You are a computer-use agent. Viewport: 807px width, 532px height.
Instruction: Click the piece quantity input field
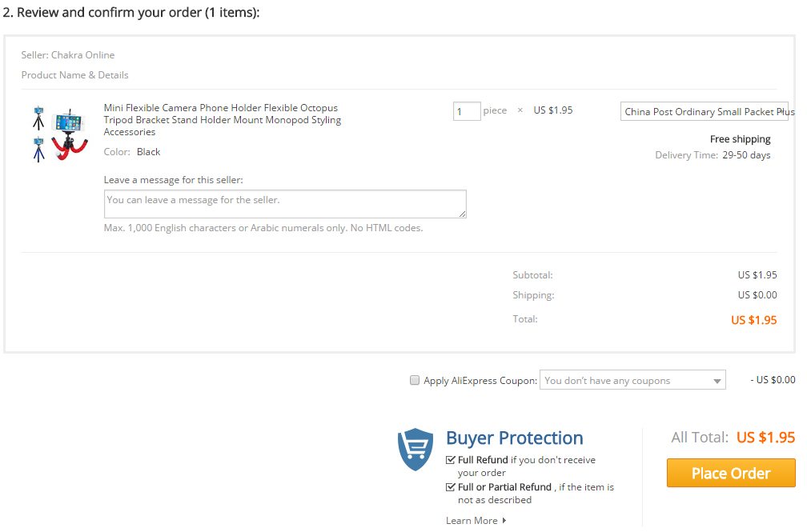[467, 111]
